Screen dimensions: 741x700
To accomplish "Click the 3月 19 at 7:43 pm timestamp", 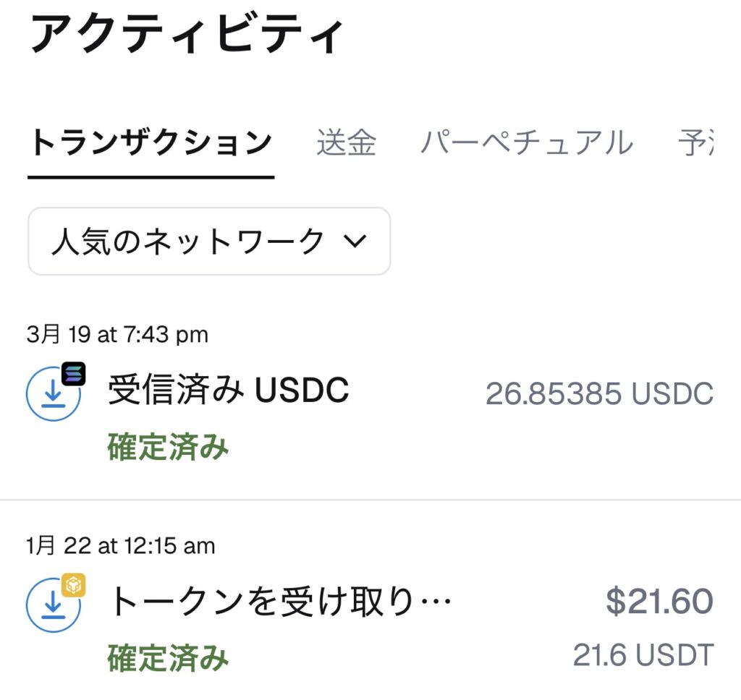I will [117, 335].
